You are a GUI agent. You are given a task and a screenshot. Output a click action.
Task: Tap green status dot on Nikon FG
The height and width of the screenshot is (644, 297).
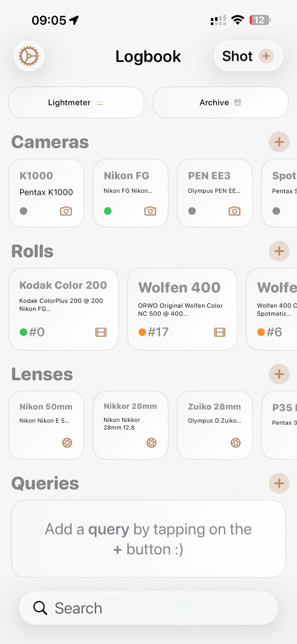pos(108,211)
